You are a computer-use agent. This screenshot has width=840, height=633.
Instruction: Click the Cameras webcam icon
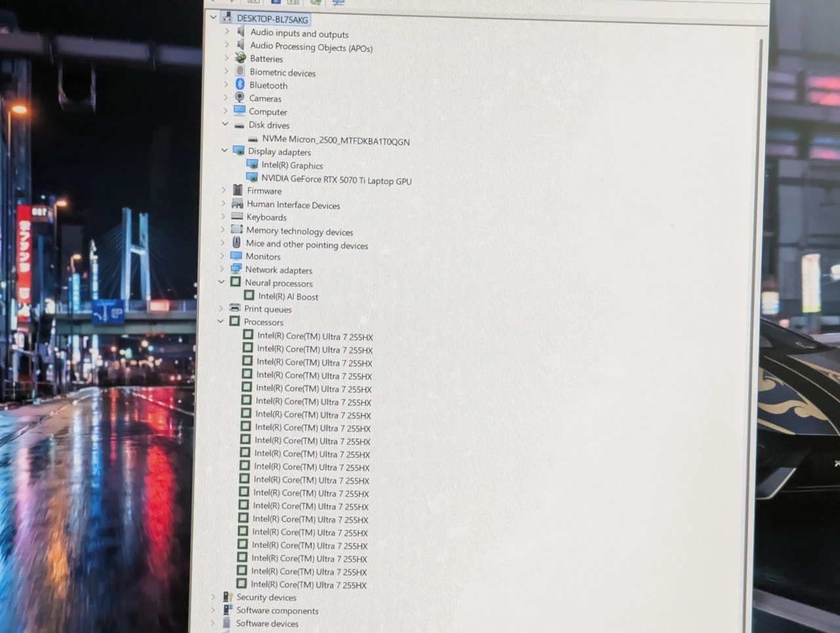click(x=240, y=97)
